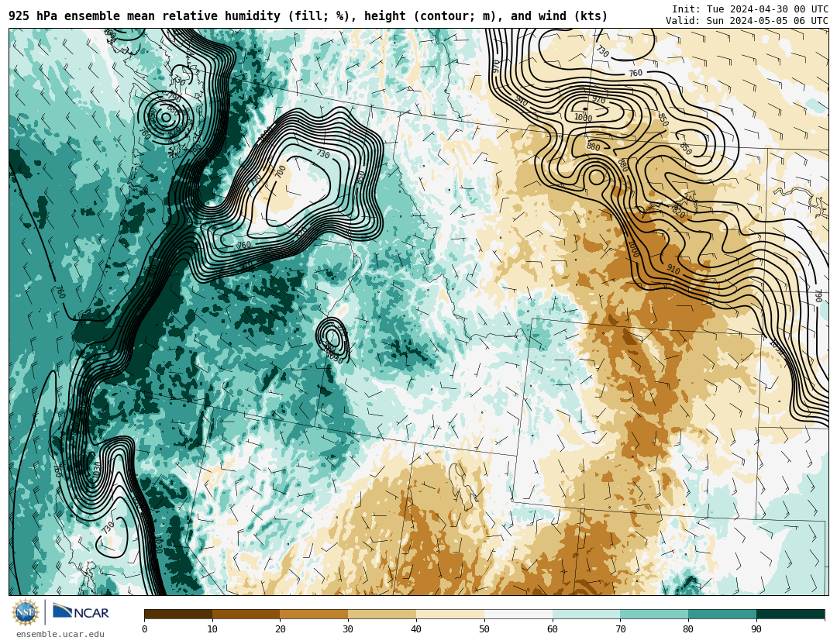Click the 90-100 dark green colorbar segment
Image resolution: width=837 pixels, height=644 pixels.
pos(790,614)
